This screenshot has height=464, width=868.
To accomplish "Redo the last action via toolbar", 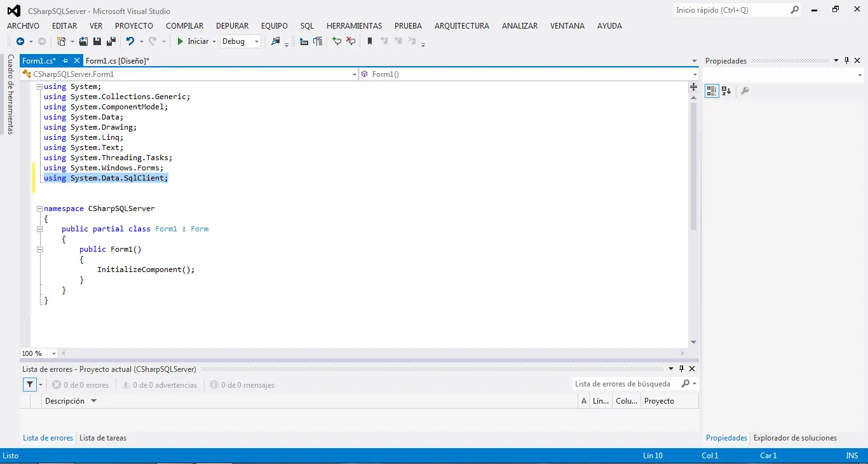I will click(x=153, y=41).
